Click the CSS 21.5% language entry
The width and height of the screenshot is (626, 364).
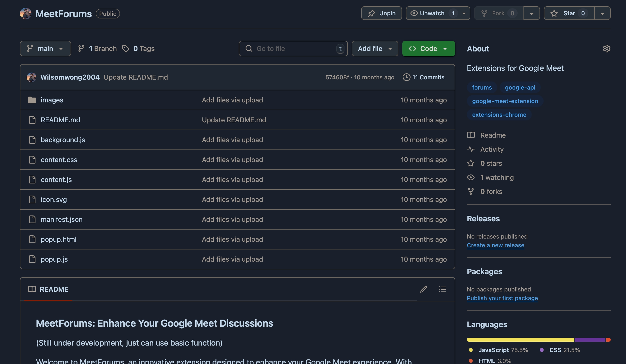pos(560,350)
